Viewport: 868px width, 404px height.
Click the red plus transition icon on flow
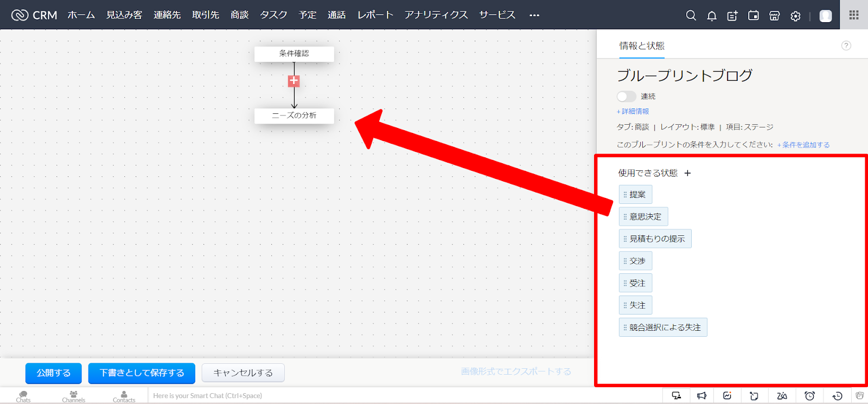[x=293, y=81]
